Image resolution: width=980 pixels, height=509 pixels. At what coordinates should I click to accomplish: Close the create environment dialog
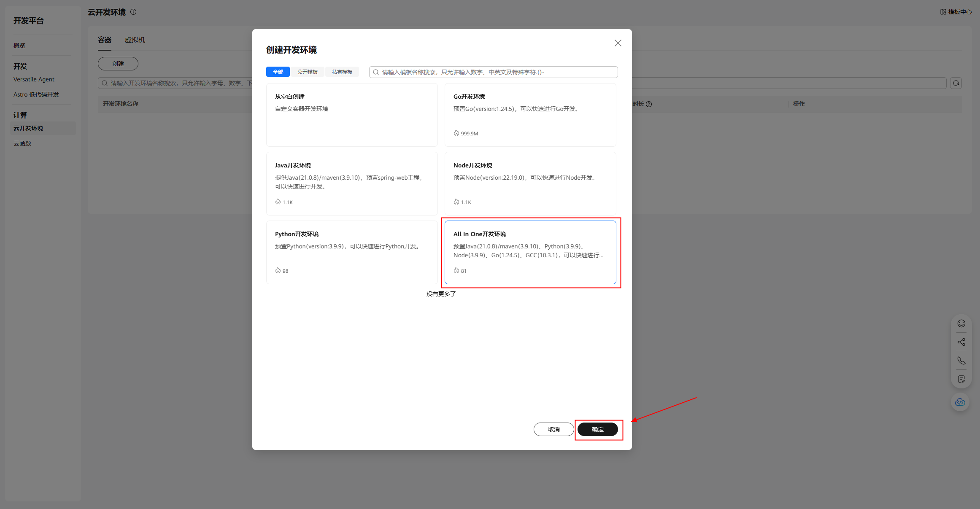pos(618,43)
